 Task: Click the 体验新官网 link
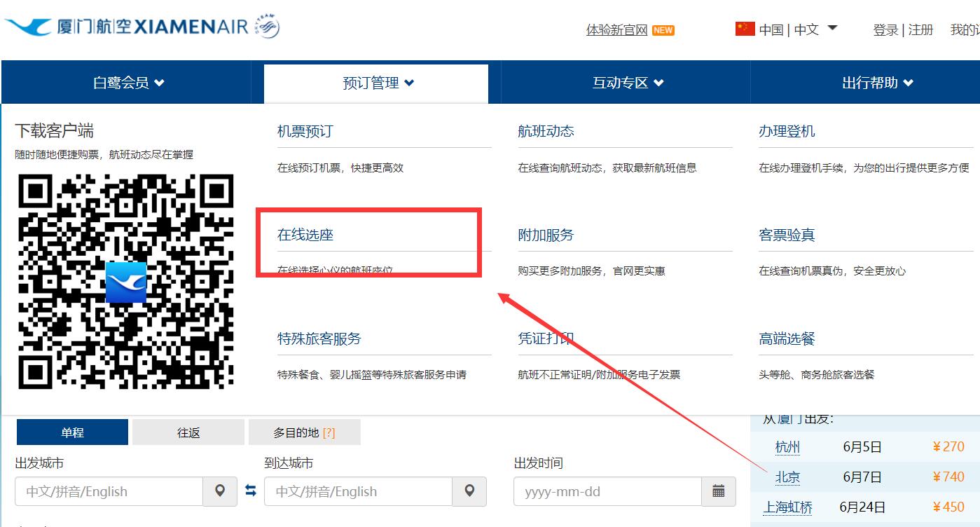click(x=616, y=30)
